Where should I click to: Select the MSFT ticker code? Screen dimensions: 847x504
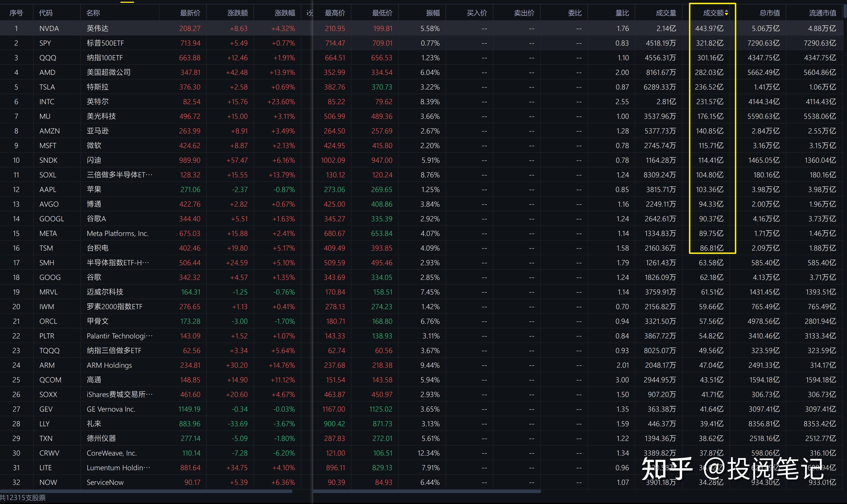pyautogui.click(x=48, y=145)
